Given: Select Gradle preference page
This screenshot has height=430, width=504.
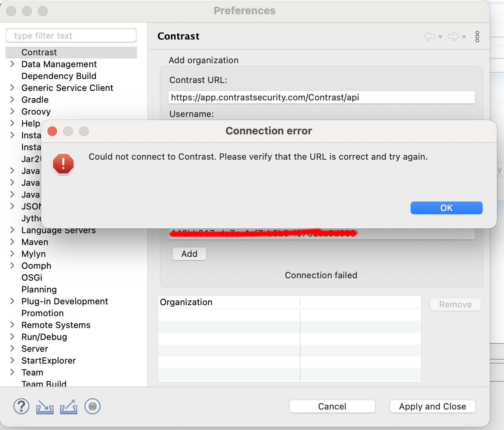Looking at the screenshot, I should 35,100.
